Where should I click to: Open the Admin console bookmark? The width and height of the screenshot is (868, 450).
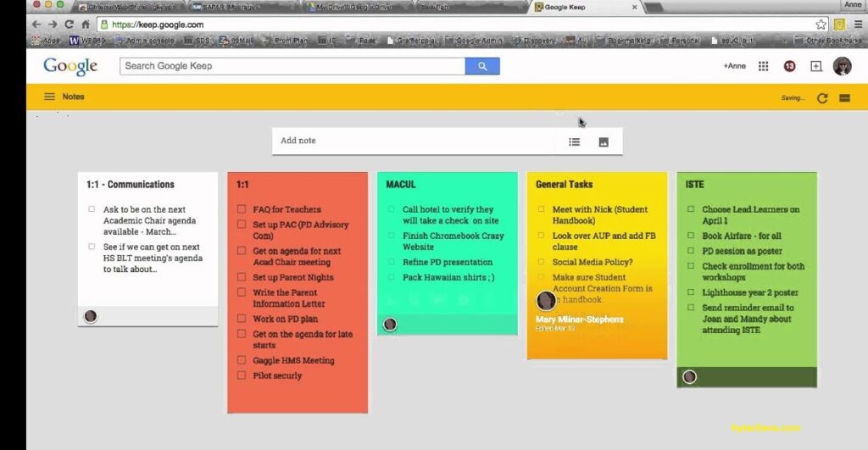[x=144, y=41]
